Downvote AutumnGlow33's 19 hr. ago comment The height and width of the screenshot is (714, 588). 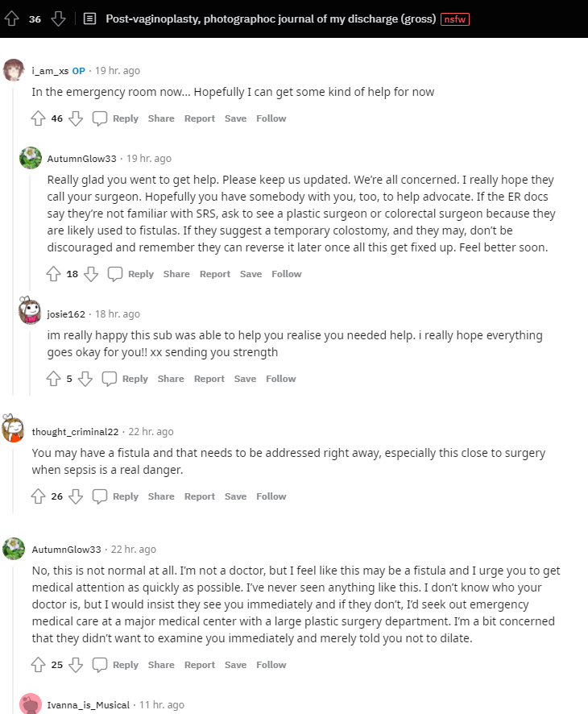pyautogui.click(x=91, y=274)
